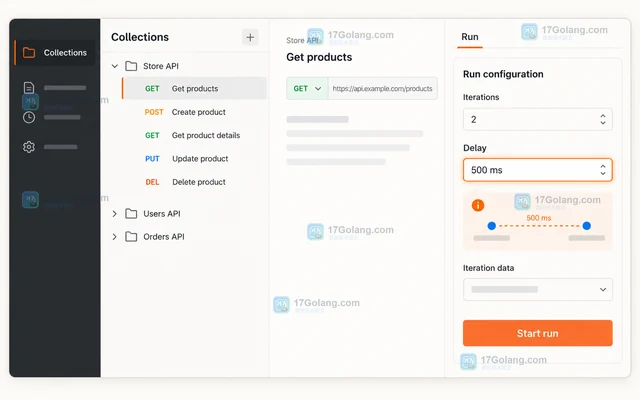Click the Users API folder icon

point(131,213)
